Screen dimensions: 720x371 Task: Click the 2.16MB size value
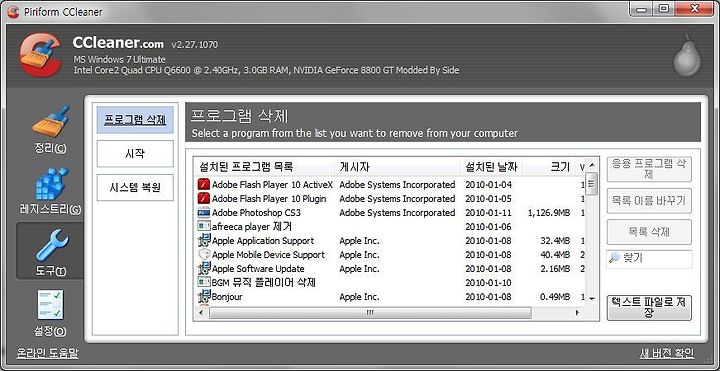coord(556,269)
